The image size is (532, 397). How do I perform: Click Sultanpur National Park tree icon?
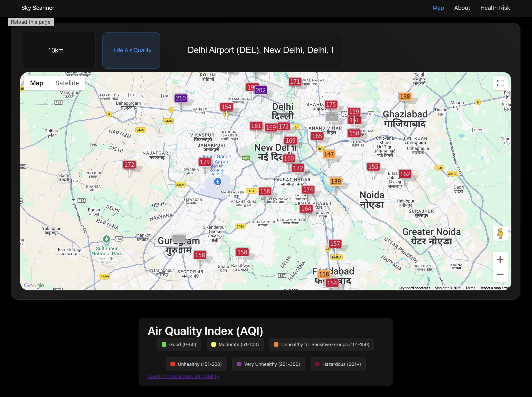coord(106,239)
